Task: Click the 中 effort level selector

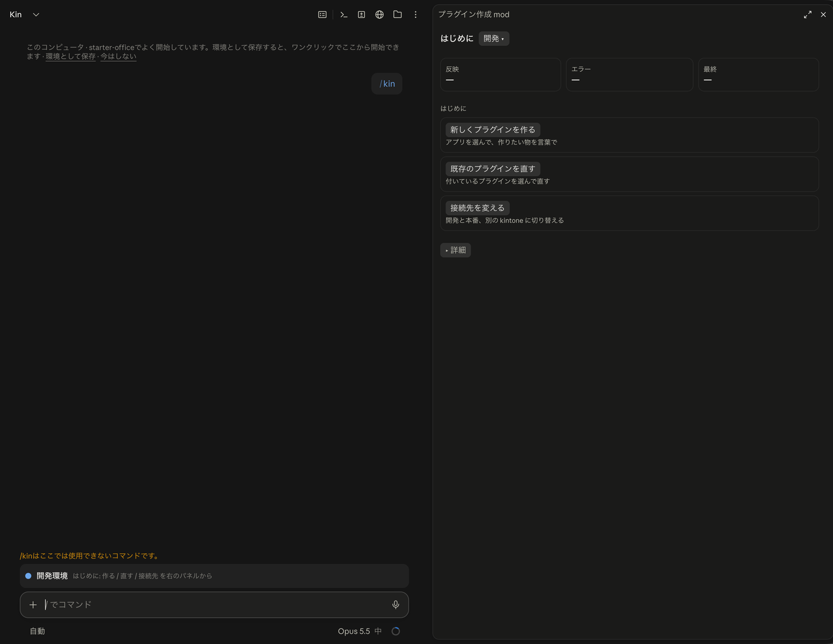Action: pos(378,631)
